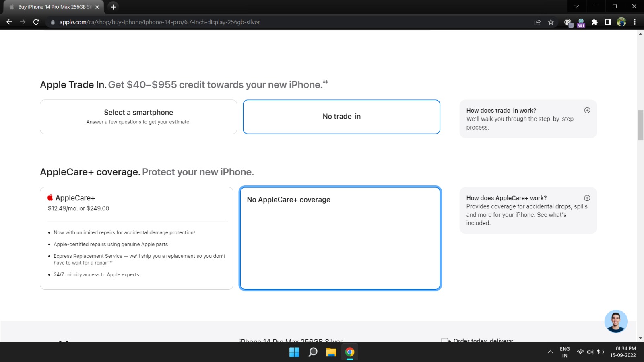Choose the No trade-in option

(x=341, y=117)
